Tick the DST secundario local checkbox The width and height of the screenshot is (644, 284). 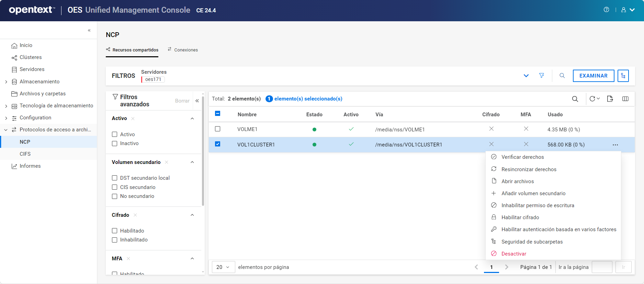[115, 178]
